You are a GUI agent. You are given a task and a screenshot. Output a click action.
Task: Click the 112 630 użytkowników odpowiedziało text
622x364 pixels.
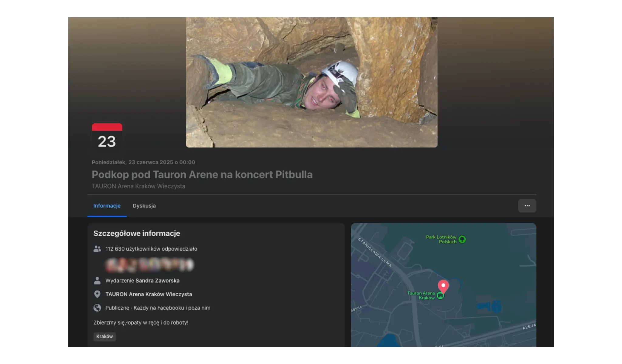(x=151, y=249)
